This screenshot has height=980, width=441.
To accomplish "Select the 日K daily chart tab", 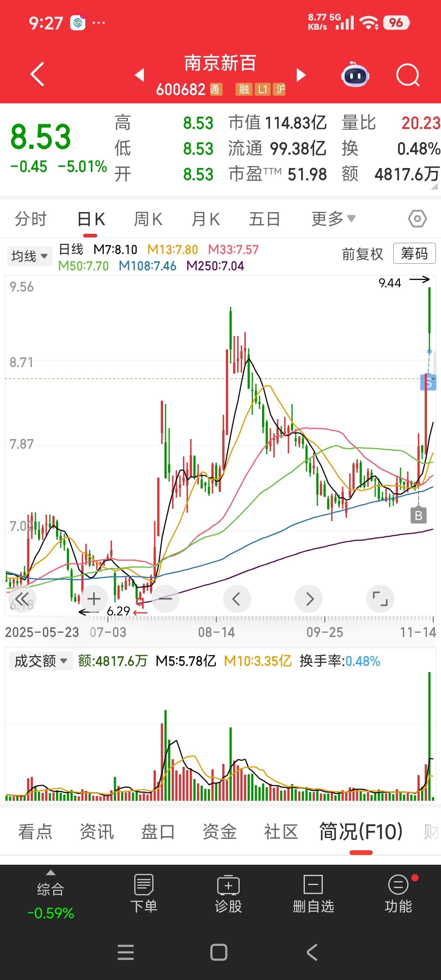I will 91,219.
